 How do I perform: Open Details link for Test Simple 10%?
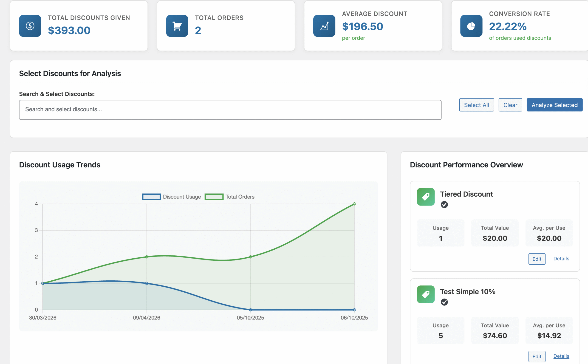point(561,356)
